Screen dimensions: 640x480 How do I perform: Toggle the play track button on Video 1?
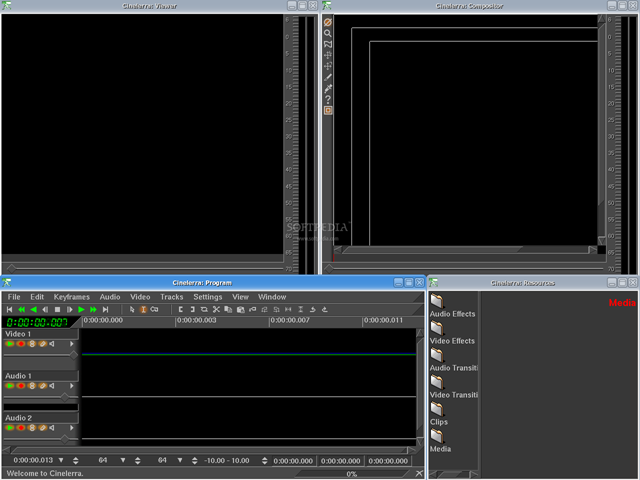10,344
